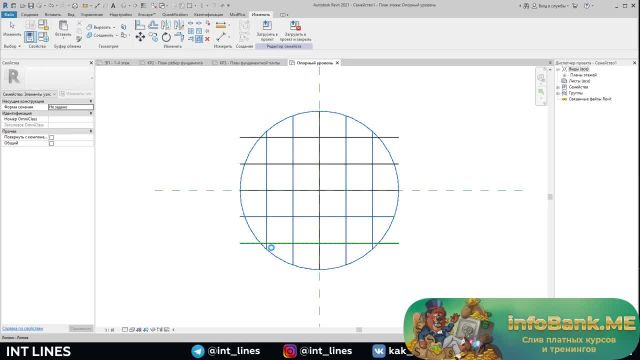Enable the 'Общий' checkbox
The height and width of the screenshot is (360, 640).
(51, 143)
